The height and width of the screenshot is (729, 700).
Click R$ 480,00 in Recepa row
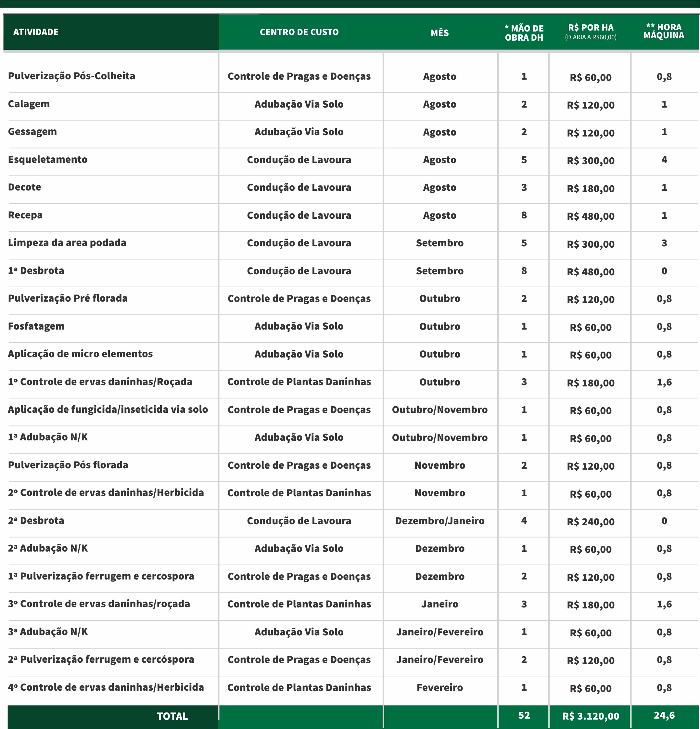[591, 216]
